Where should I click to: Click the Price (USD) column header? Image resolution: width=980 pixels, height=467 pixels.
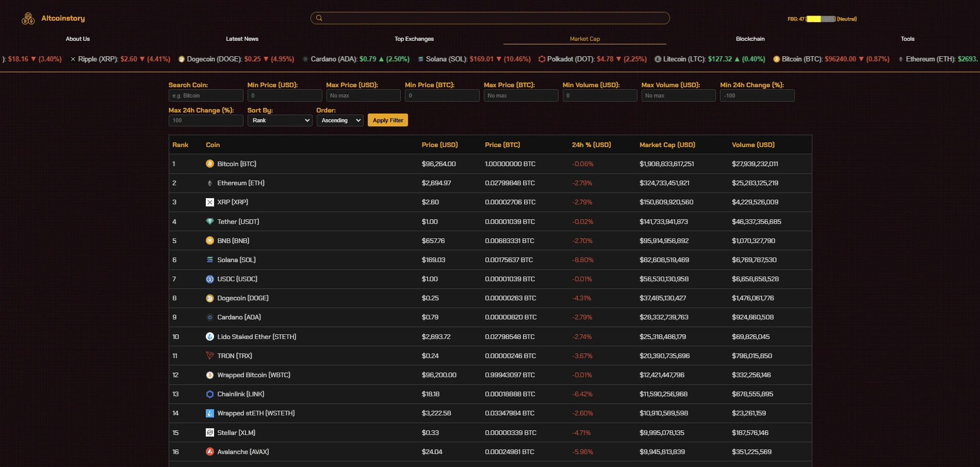[x=439, y=145]
